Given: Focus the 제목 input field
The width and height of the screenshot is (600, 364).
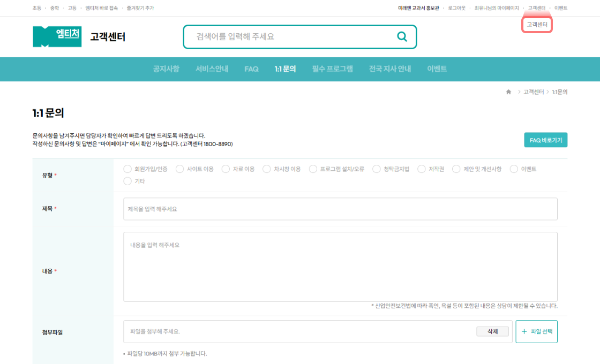Looking at the screenshot, I should click(340, 209).
